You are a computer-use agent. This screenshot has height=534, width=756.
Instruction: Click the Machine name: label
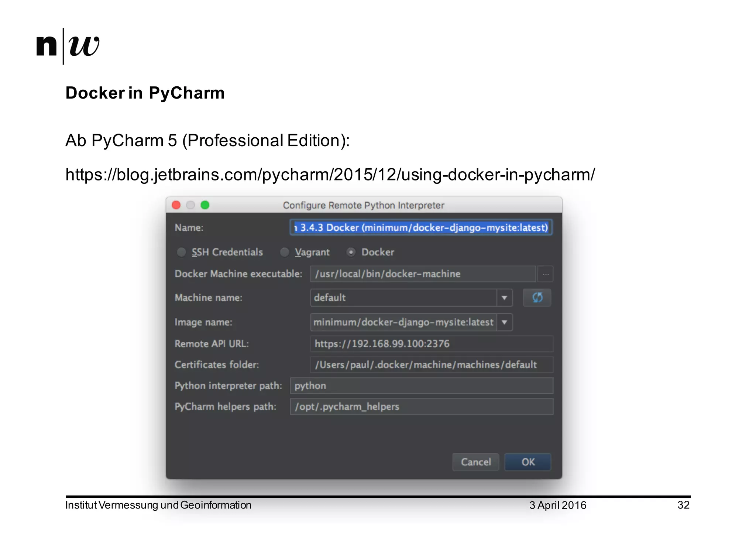(x=209, y=297)
